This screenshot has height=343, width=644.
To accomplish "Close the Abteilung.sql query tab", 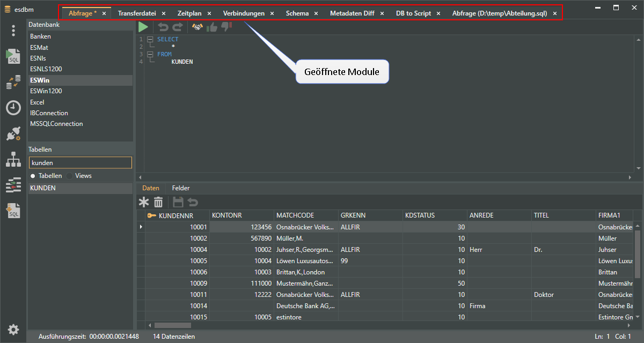I will pyautogui.click(x=555, y=13).
